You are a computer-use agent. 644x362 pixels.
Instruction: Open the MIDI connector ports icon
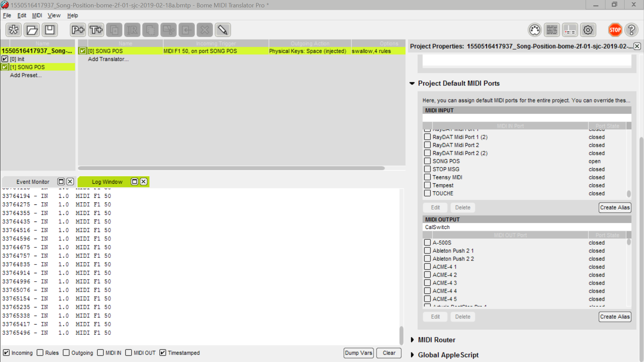535,30
